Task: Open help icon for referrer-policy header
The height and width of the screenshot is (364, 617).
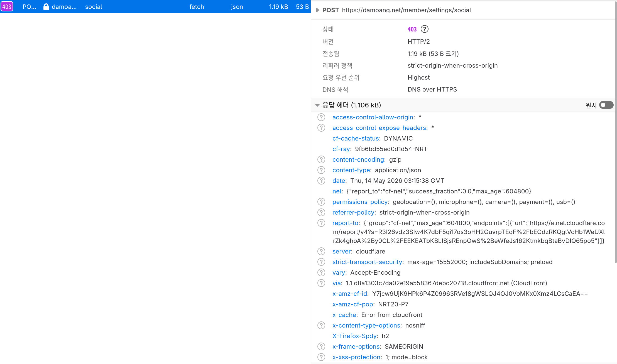Action: pos(321,212)
